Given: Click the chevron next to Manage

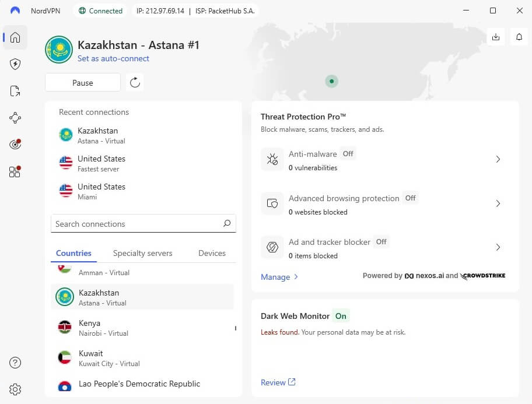Looking at the screenshot, I should click(296, 277).
